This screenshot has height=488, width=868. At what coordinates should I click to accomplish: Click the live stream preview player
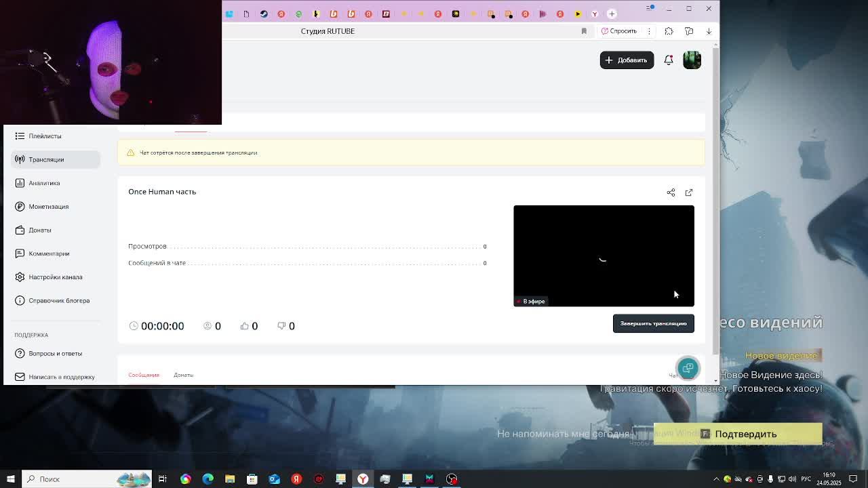pos(604,256)
